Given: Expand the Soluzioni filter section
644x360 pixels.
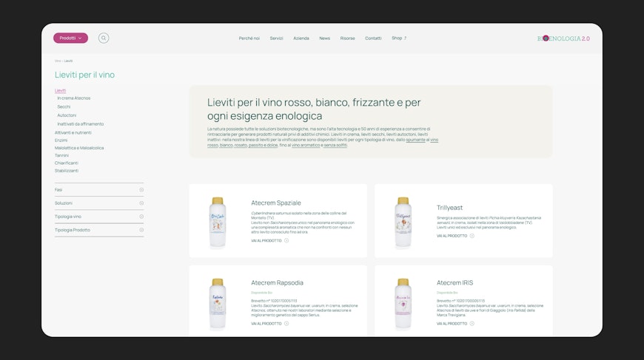Looking at the screenshot, I should 99,203.
